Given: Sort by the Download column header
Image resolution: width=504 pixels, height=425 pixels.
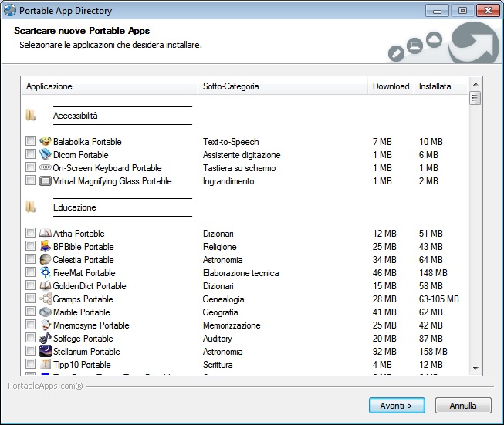Looking at the screenshot, I should click(391, 86).
